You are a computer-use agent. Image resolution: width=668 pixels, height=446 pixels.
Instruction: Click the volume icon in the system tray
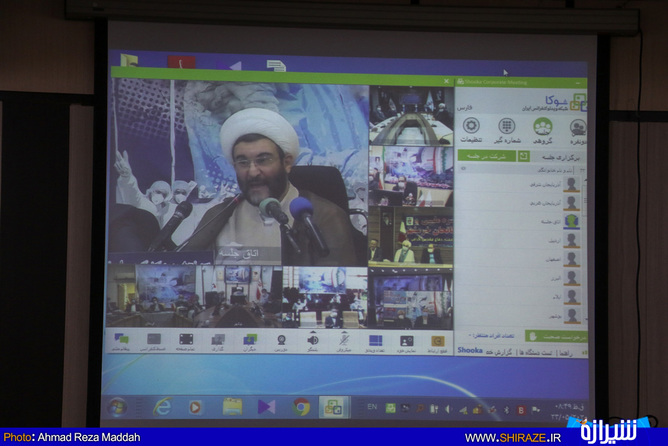pyautogui.click(x=448, y=409)
